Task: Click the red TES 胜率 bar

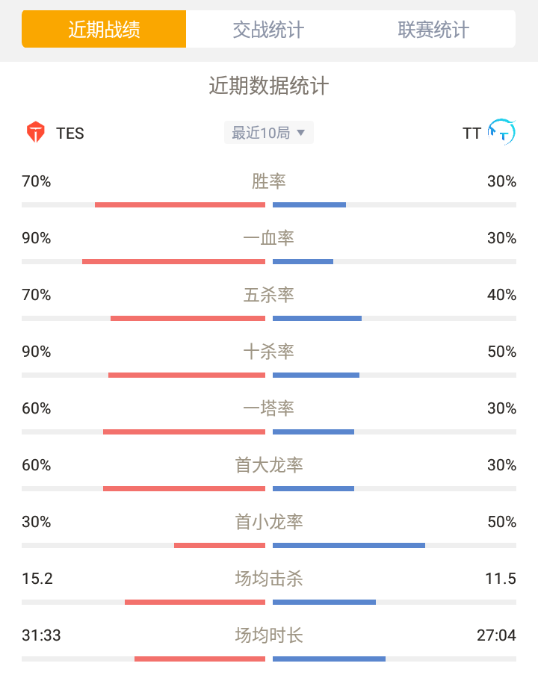Action: 180,205
